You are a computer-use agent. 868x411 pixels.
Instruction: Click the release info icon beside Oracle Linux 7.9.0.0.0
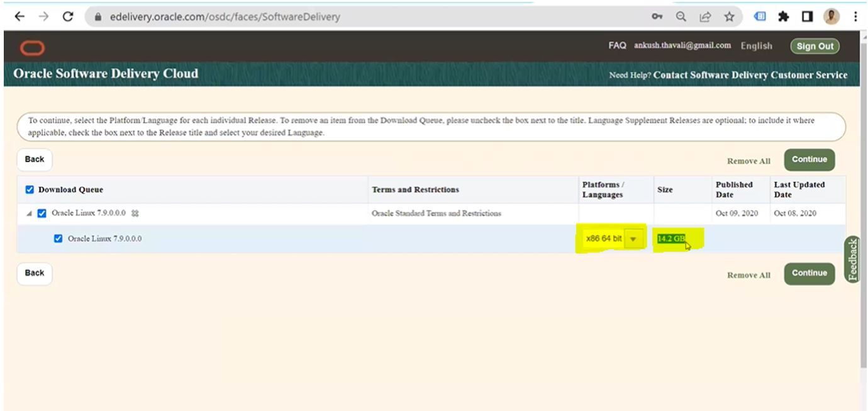coord(135,213)
